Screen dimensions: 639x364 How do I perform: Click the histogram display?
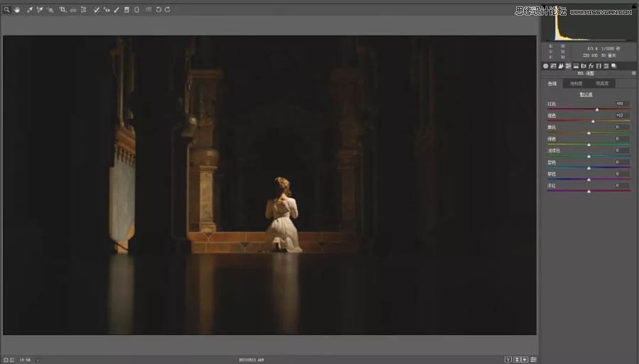pyautogui.click(x=589, y=23)
